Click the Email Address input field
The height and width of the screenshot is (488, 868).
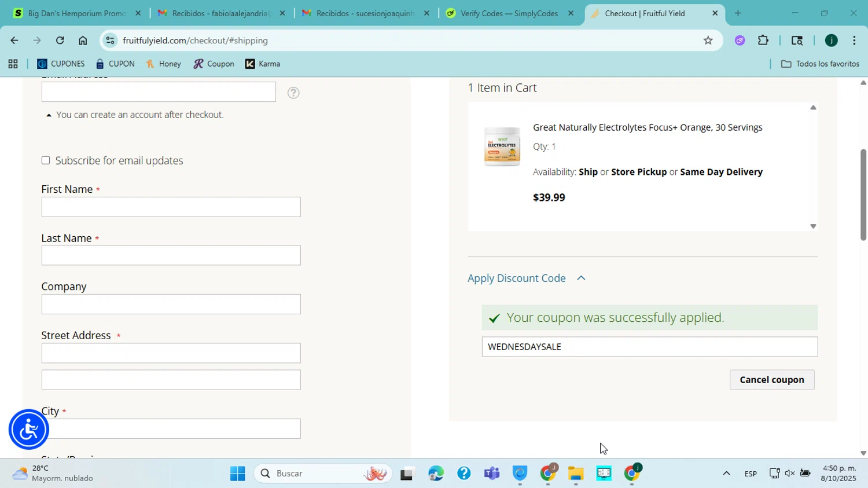(x=159, y=91)
